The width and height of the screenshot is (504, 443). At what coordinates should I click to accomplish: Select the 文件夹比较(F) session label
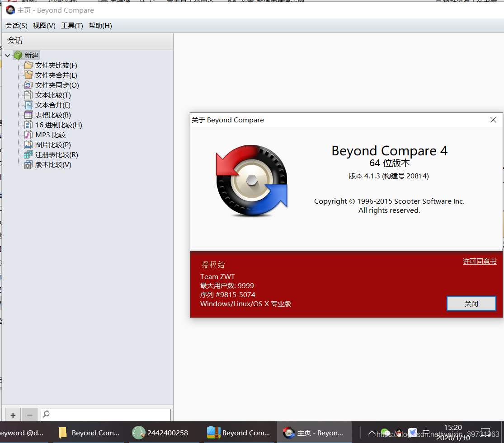click(56, 65)
